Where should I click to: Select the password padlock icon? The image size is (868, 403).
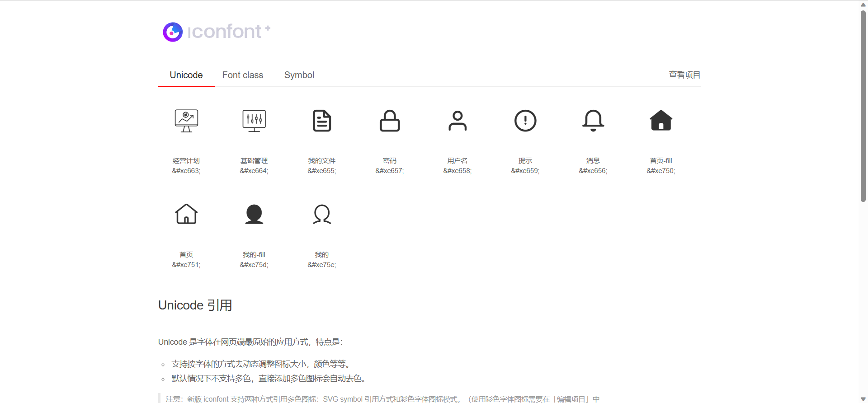pos(390,121)
